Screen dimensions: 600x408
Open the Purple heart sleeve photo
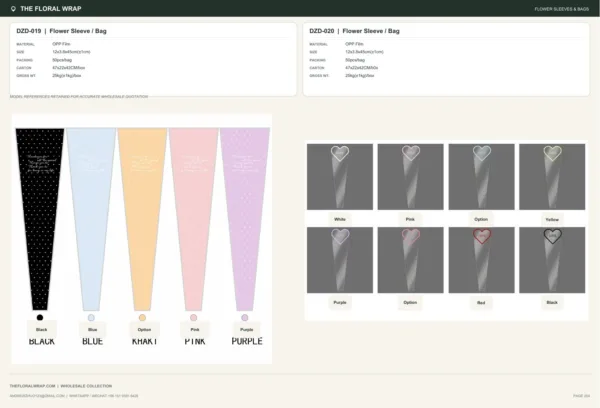(x=340, y=260)
